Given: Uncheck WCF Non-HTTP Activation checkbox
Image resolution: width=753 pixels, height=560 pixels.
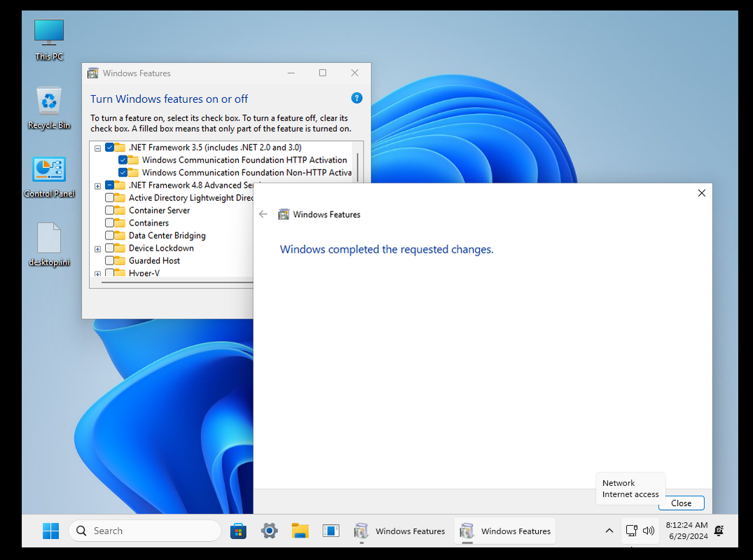Looking at the screenshot, I should pyautogui.click(x=123, y=172).
